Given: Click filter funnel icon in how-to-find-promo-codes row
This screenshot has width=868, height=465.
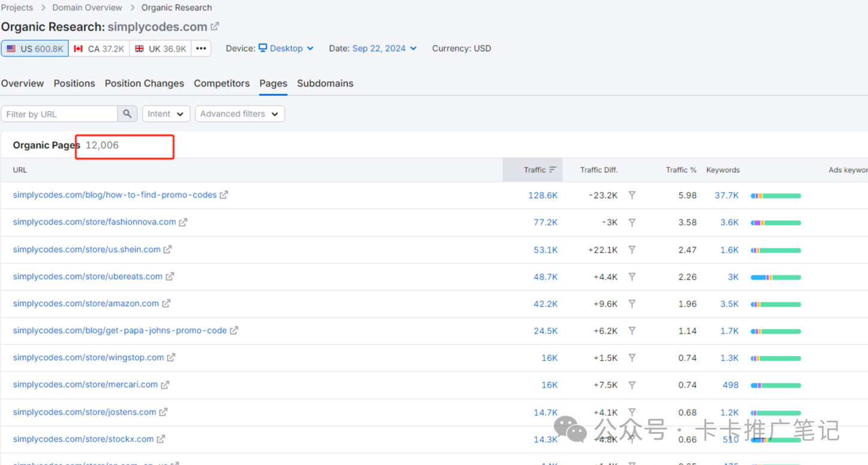Looking at the screenshot, I should (632, 195).
